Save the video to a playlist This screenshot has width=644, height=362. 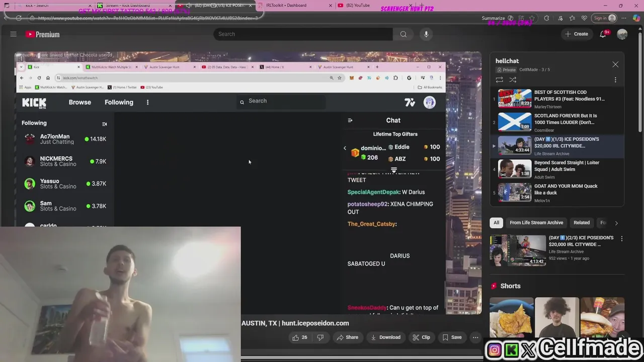click(x=452, y=337)
